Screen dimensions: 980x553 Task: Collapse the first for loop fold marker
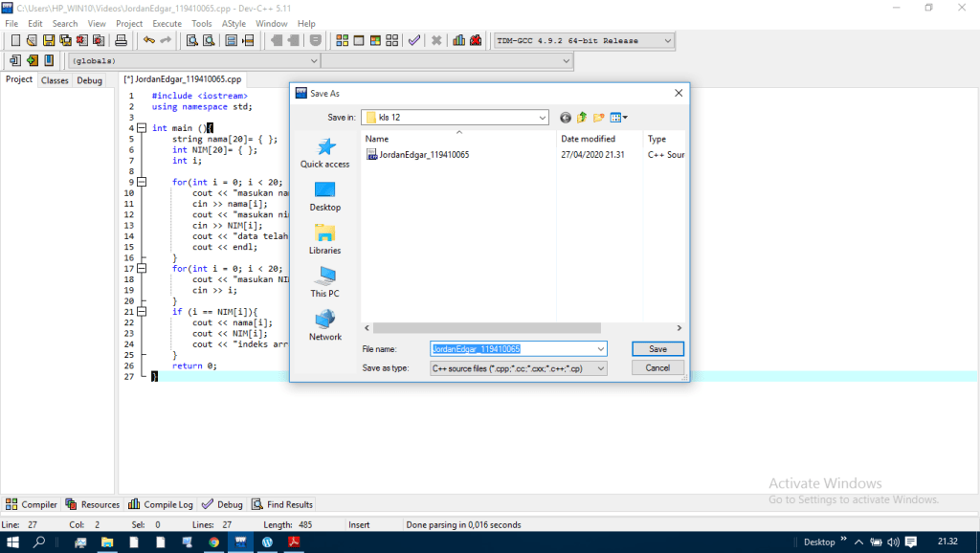143,182
